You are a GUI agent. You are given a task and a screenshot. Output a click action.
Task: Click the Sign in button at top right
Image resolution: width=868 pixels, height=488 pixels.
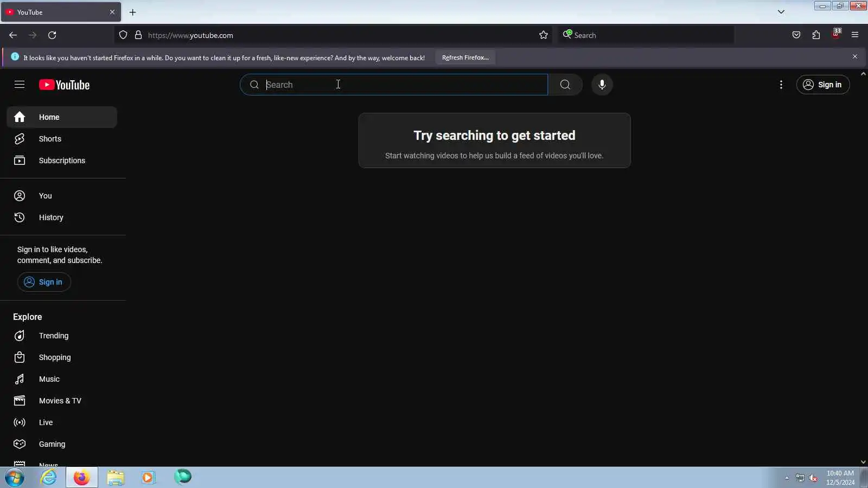click(823, 85)
